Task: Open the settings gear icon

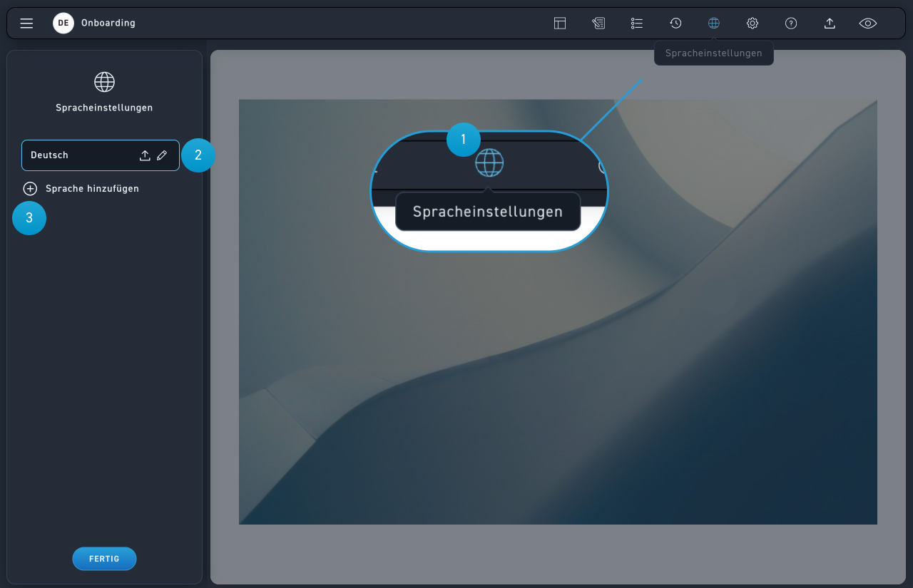Action: [753, 24]
